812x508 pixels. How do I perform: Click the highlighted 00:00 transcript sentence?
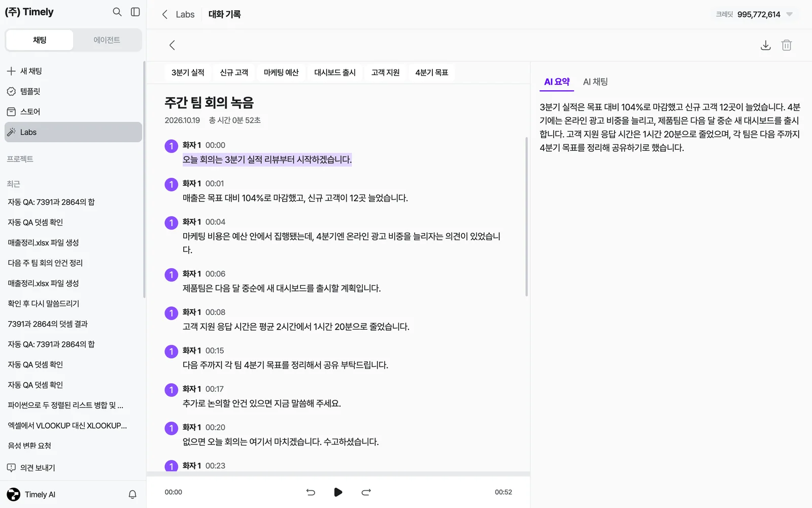click(267, 160)
